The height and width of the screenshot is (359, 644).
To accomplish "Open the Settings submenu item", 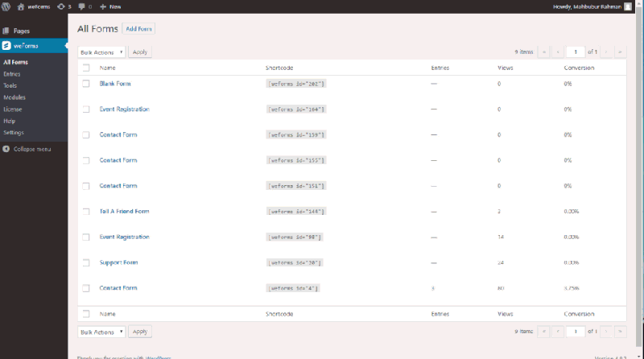I will [x=14, y=132].
